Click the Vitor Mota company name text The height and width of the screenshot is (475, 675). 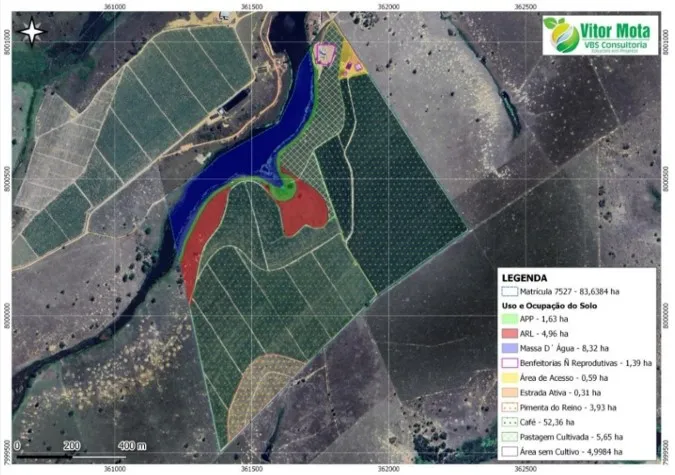tap(615, 31)
